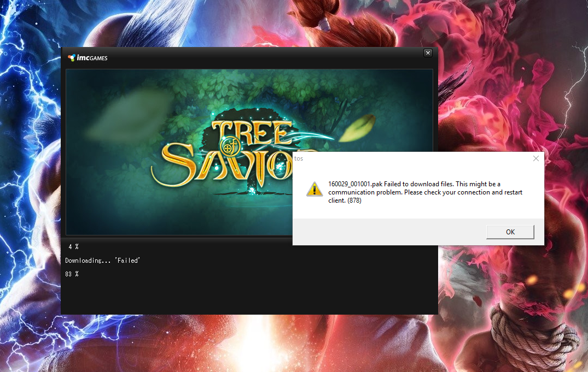
Task: Click the 4 % progress text
Action: pyautogui.click(x=73, y=247)
